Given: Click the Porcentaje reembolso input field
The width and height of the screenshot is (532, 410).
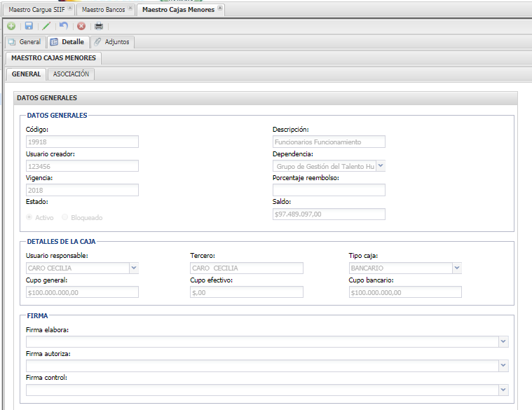Looking at the screenshot, I should point(329,190).
